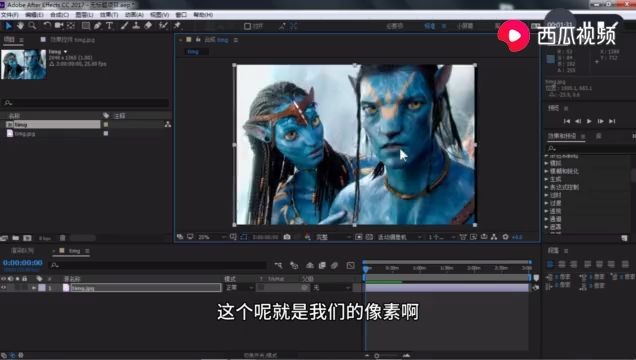Take a snapshot with the camera icon
Screen dimensions: 636x360
pyautogui.click(x=287, y=237)
